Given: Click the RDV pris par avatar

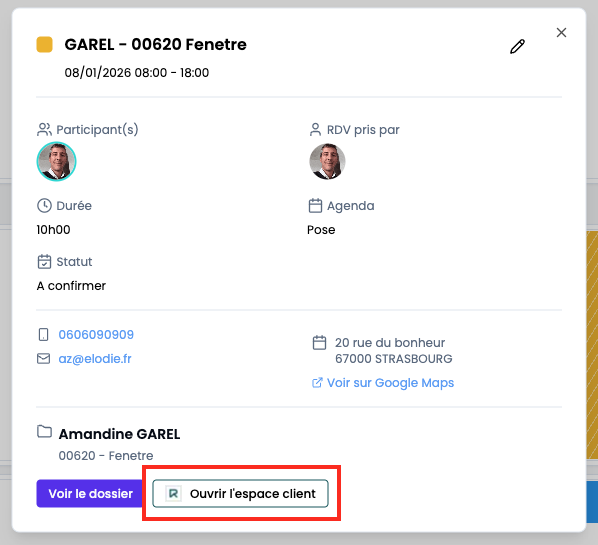Looking at the screenshot, I should pos(327,161).
